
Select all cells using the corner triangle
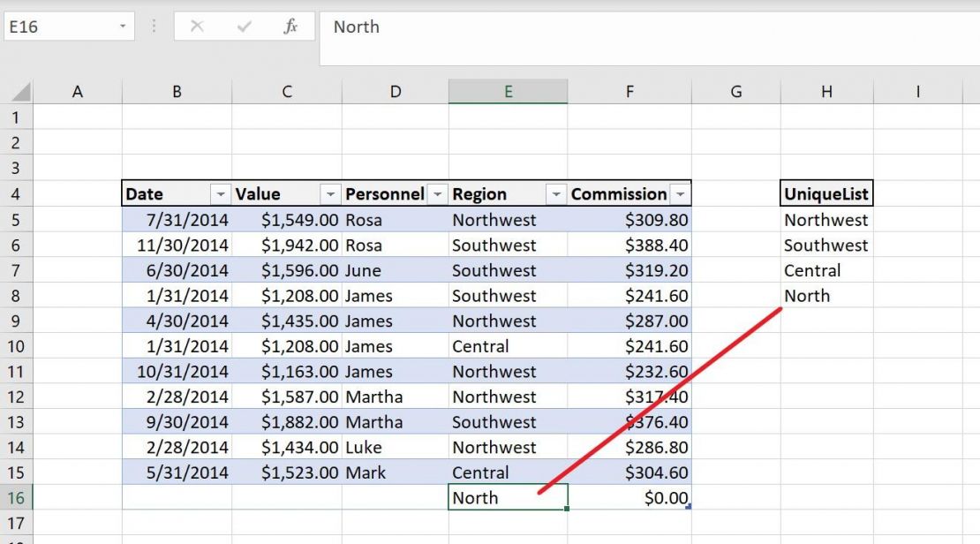19,91
